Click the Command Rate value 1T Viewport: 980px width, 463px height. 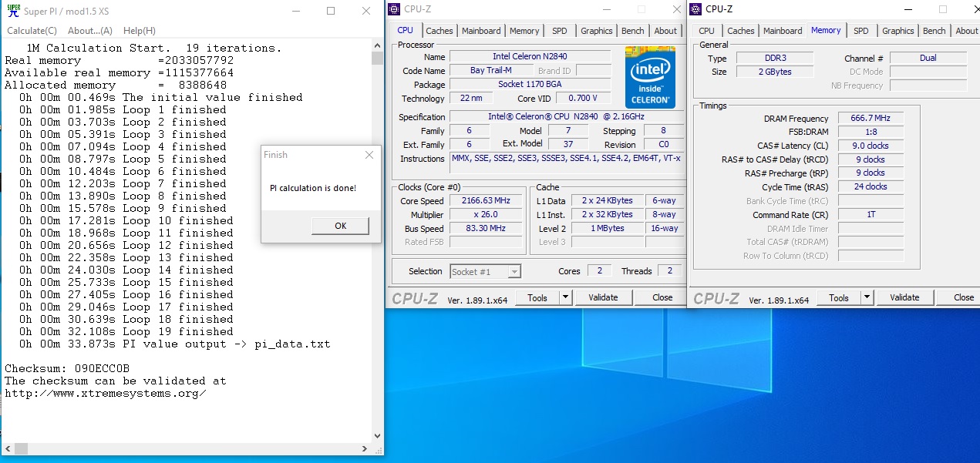(871, 214)
